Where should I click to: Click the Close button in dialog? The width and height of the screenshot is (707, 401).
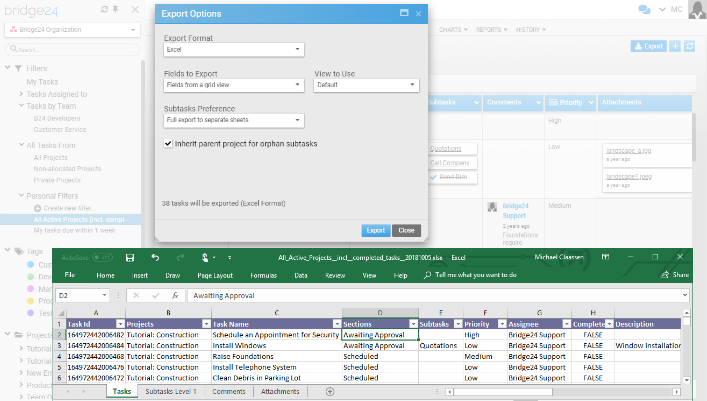click(406, 230)
